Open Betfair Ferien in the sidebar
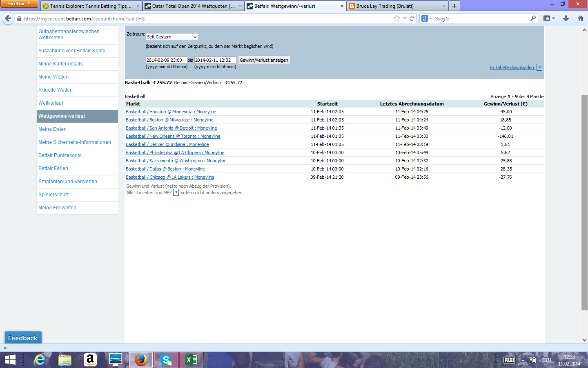This screenshot has height=368, width=588. 53,168
